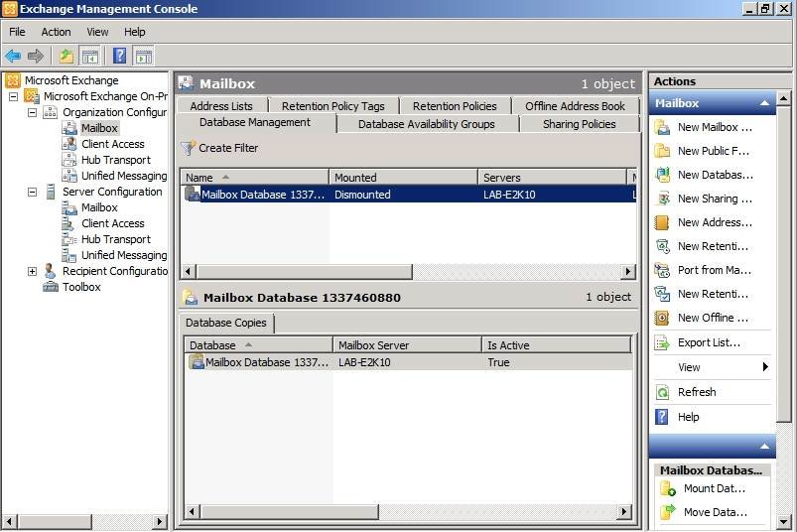The height and width of the screenshot is (532, 797).
Task: Click the New Mailbox action icon
Action: pos(662,127)
